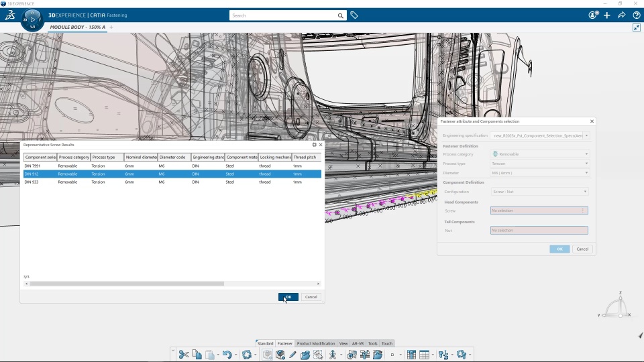Click the Paste icon in bottom toolbar
This screenshot has width=644, height=362.
coord(209,354)
